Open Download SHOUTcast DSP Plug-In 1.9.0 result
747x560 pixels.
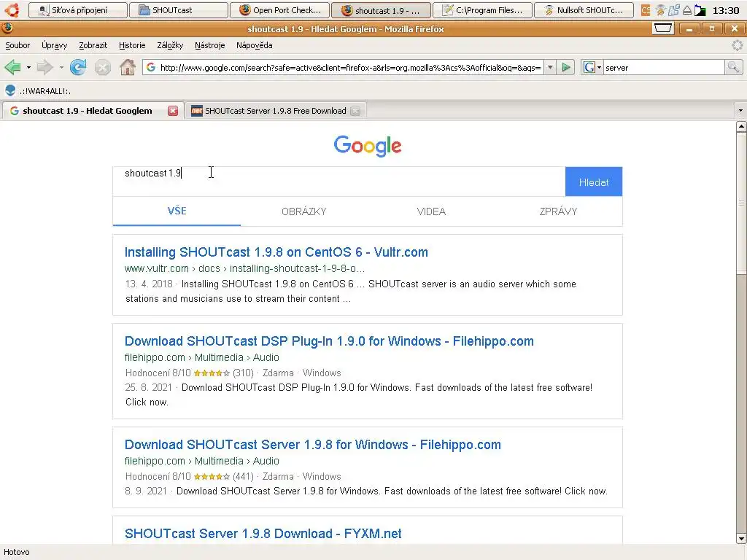[x=329, y=341]
